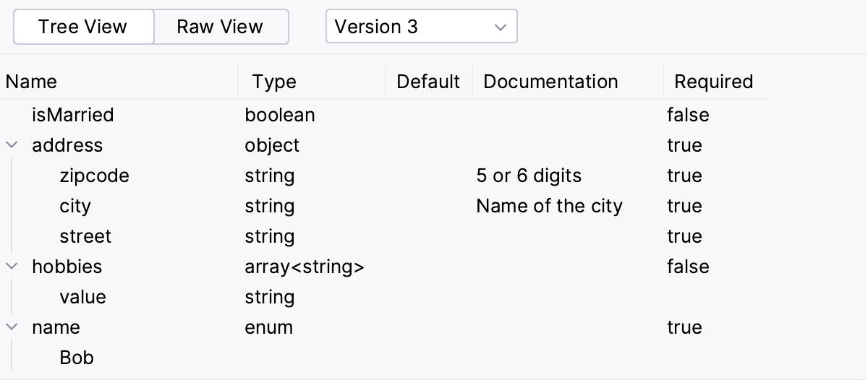Select the zipcode field row
This screenshot has width=868, height=380.
pyautogui.click(x=94, y=176)
